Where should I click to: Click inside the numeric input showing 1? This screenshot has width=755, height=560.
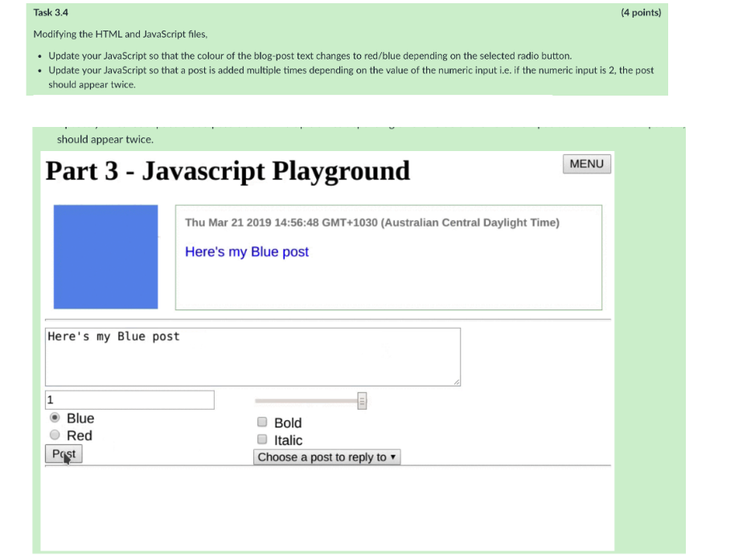pyautogui.click(x=129, y=399)
